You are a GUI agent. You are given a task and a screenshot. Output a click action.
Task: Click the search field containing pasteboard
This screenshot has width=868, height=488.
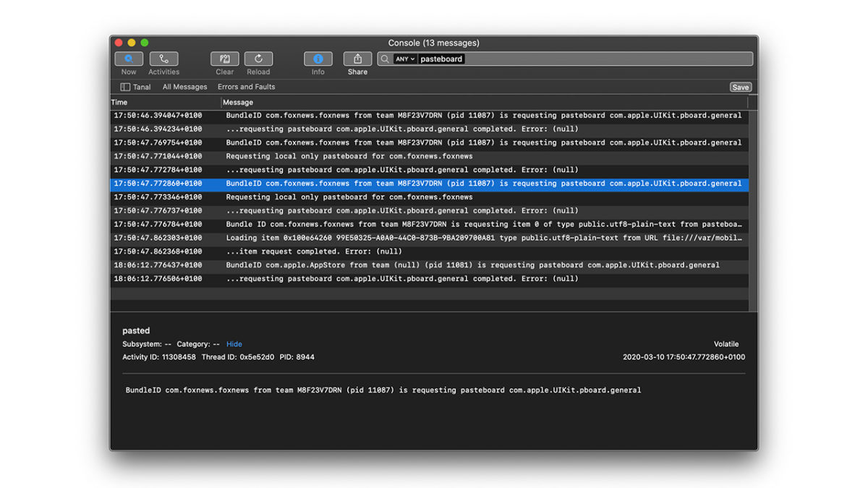pyautogui.click(x=565, y=59)
